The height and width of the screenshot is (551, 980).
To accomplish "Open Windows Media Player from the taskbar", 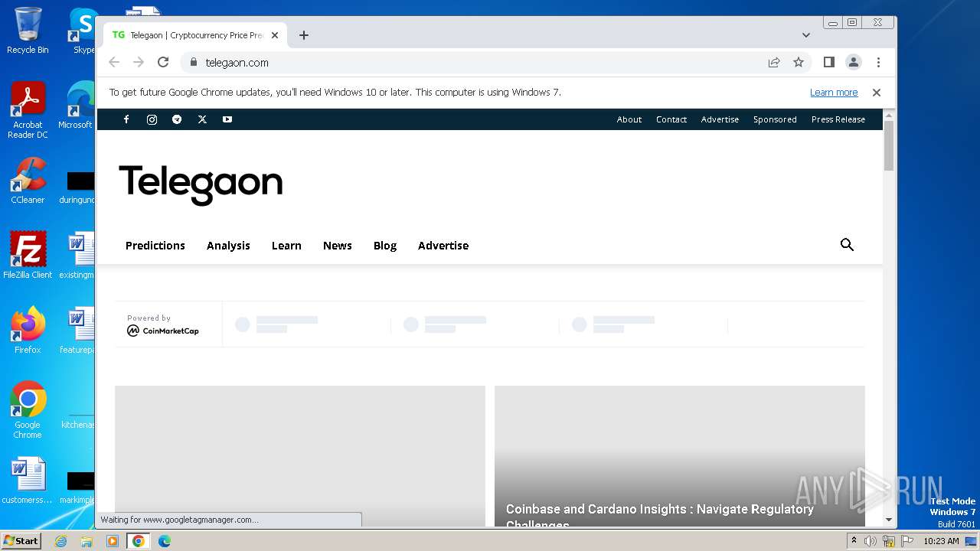I will [113, 541].
